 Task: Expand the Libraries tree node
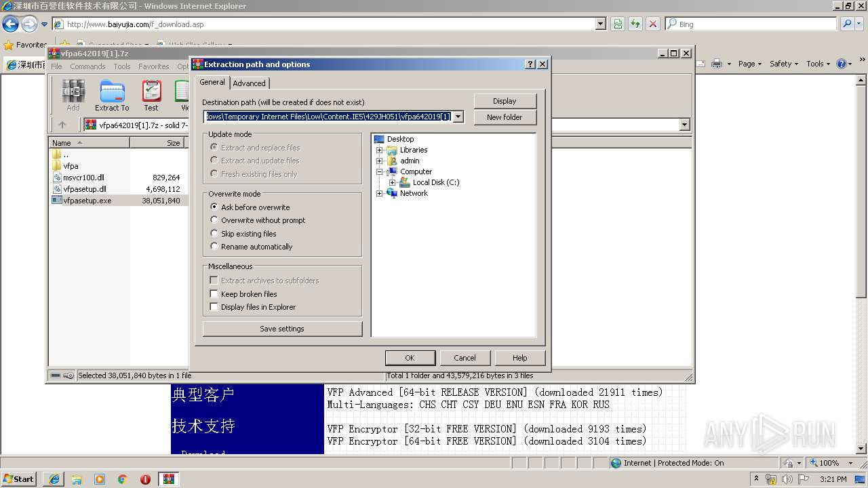click(x=380, y=150)
